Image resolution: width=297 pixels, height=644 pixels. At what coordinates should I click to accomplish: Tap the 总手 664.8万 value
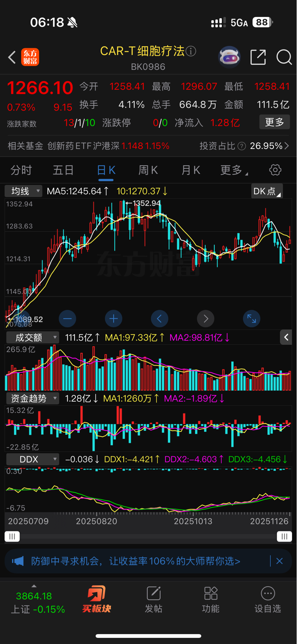point(198,105)
